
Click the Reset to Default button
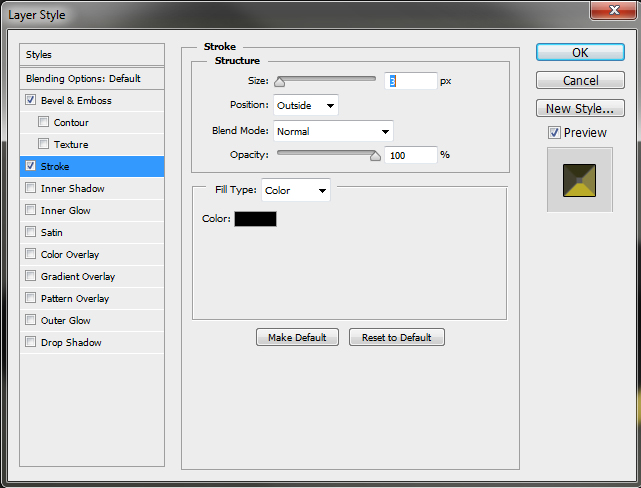[396, 337]
